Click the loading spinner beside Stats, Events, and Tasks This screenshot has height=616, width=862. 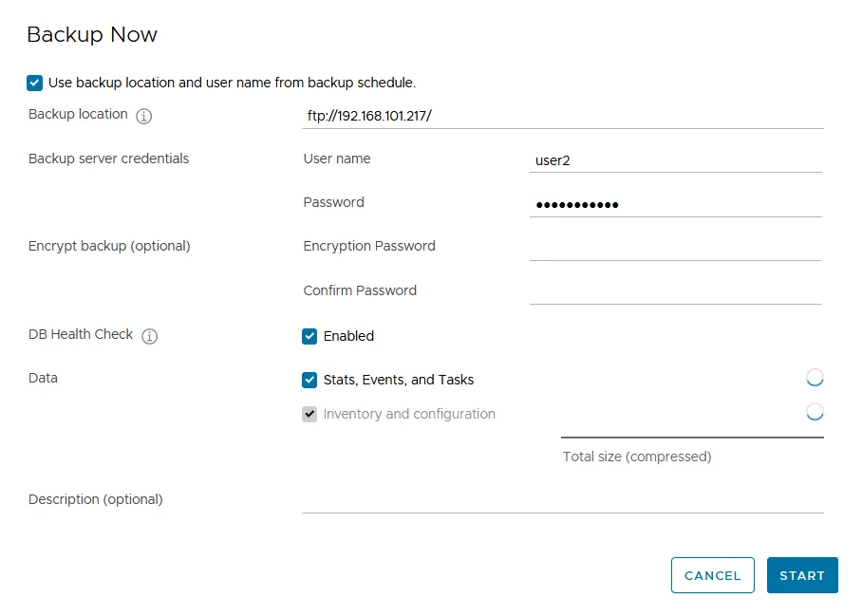814,379
